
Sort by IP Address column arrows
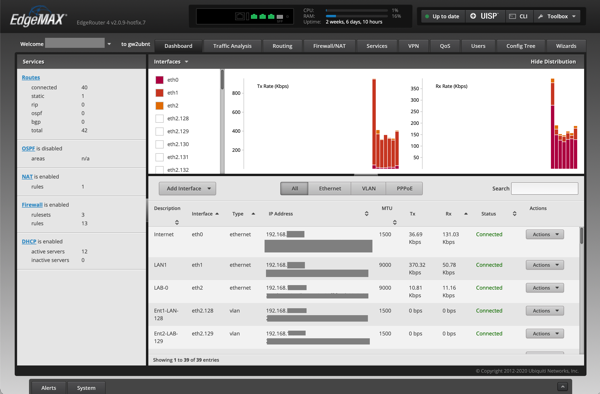[367, 214]
